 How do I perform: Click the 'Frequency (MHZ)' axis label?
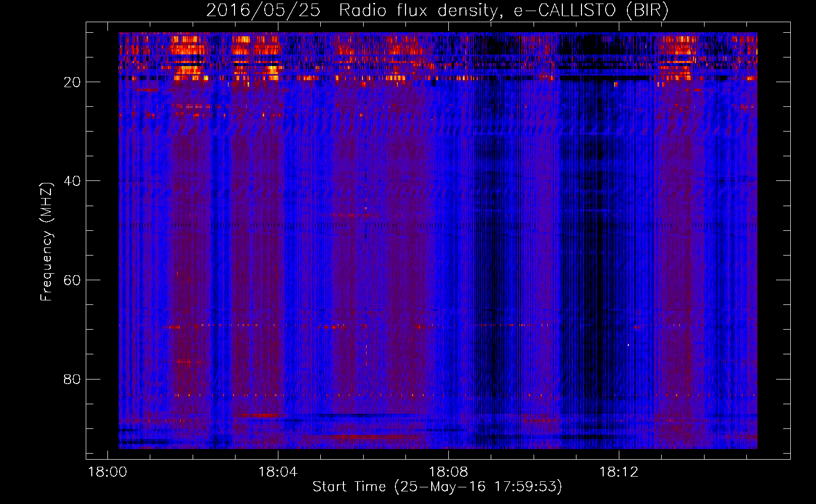click(x=46, y=242)
